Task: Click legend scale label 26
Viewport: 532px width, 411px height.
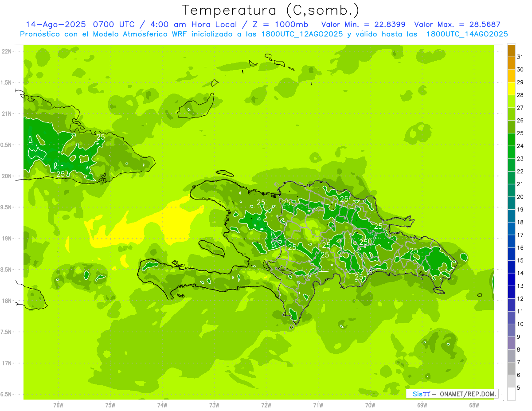Action: click(520, 120)
